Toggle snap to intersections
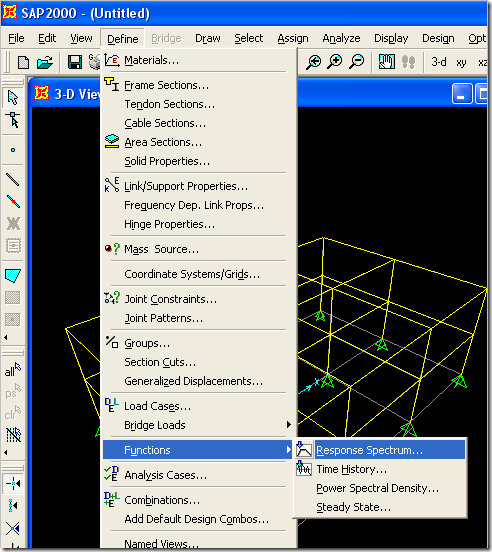The image size is (492, 552). 13,528
